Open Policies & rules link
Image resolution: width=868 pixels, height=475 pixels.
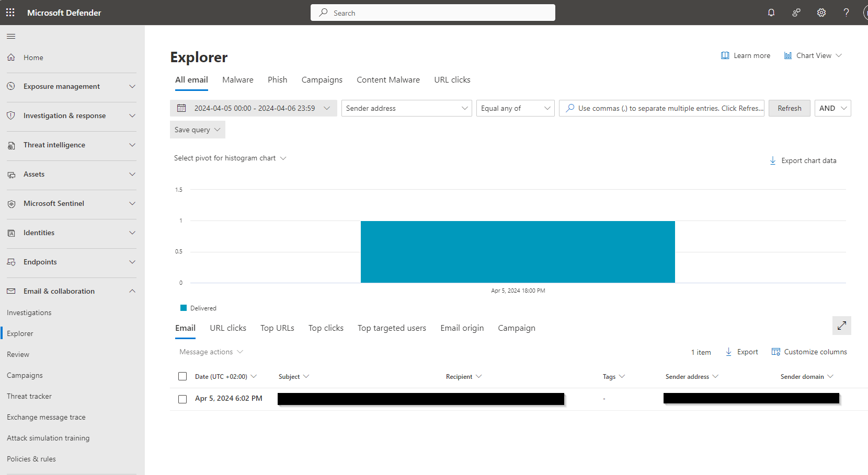click(31, 459)
